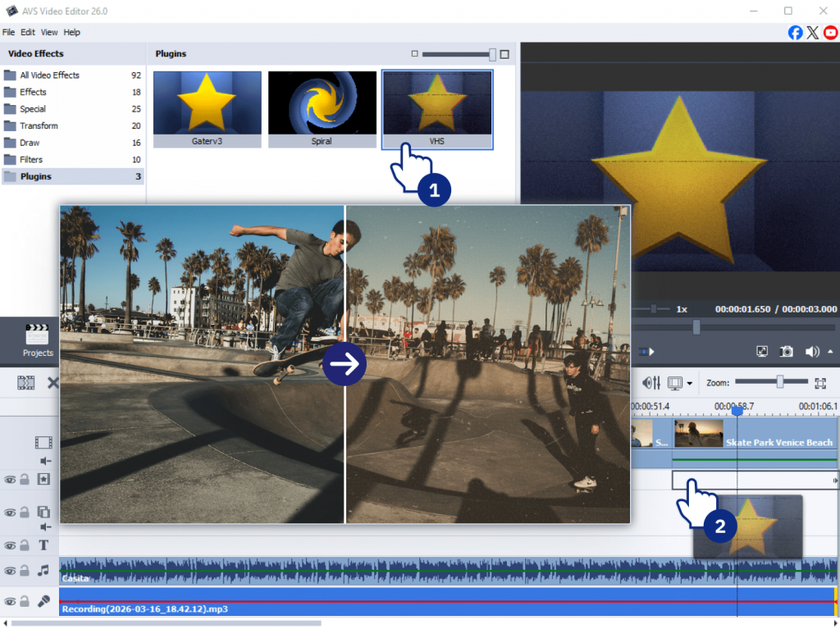Open the YouTube icon link
Viewport: 840px width, 629px height.
(x=830, y=33)
